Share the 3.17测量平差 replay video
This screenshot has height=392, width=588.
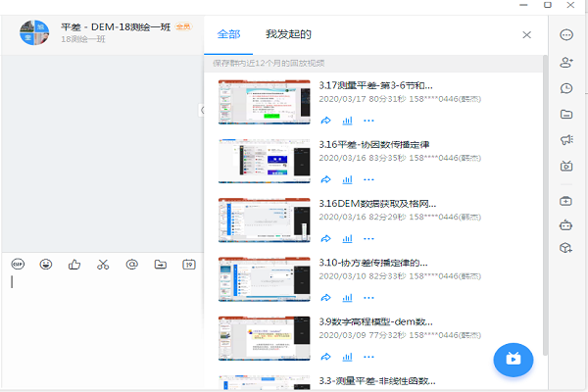pyautogui.click(x=325, y=121)
